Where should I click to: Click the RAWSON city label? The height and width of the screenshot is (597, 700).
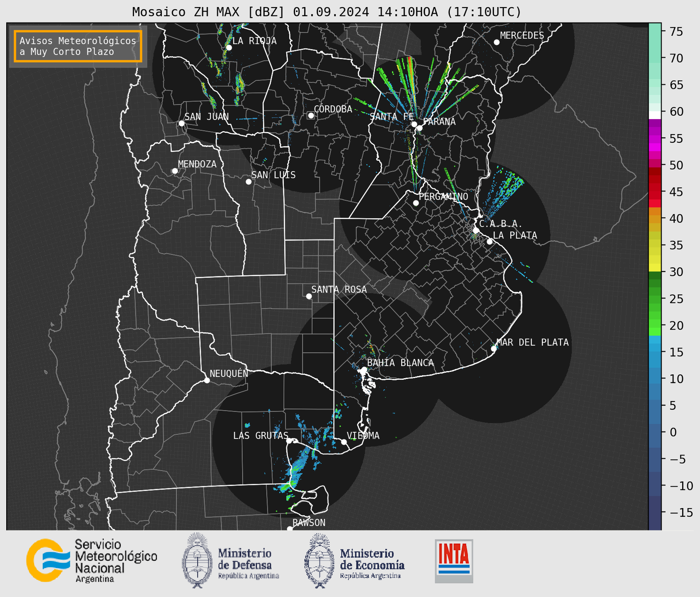(309, 523)
